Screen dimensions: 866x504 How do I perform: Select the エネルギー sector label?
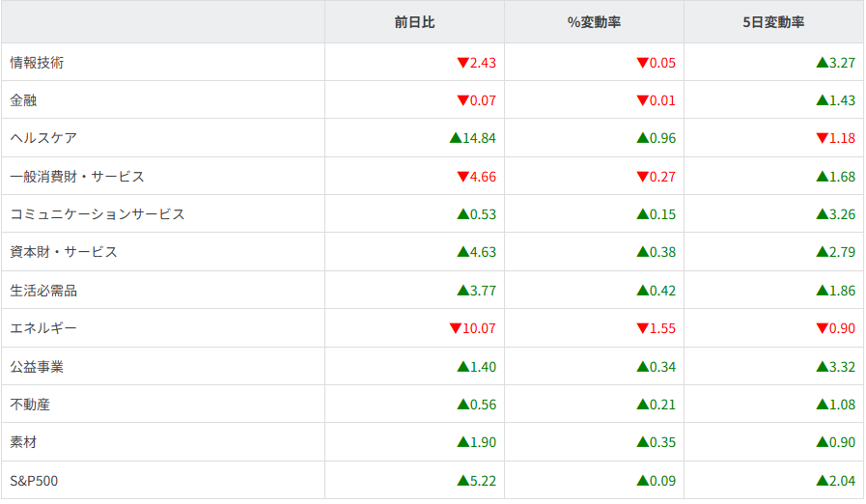click(43, 328)
